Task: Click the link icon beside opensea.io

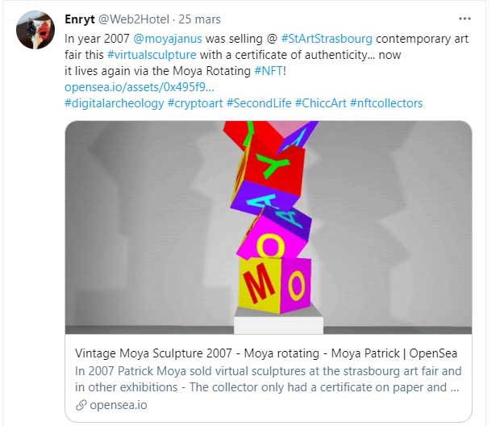Action: (x=81, y=404)
